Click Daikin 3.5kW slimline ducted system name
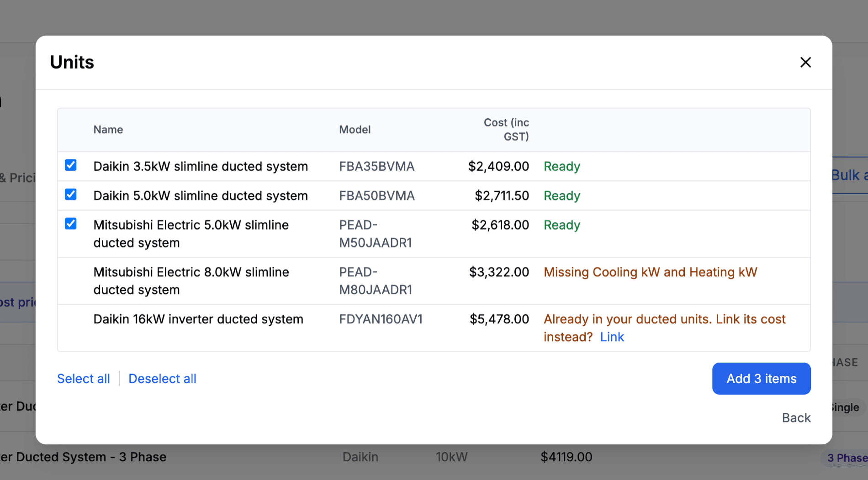868x480 pixels. click(x=201, y=166)
